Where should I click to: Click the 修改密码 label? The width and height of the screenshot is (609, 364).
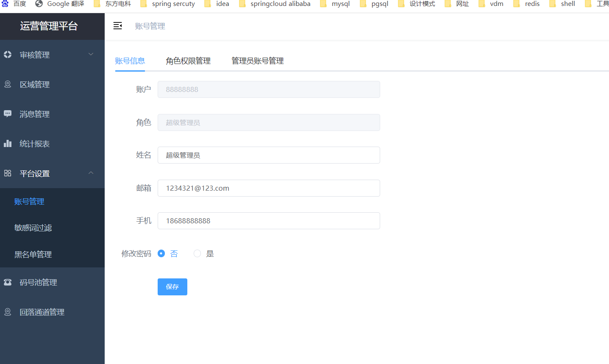tap(136, 253)
